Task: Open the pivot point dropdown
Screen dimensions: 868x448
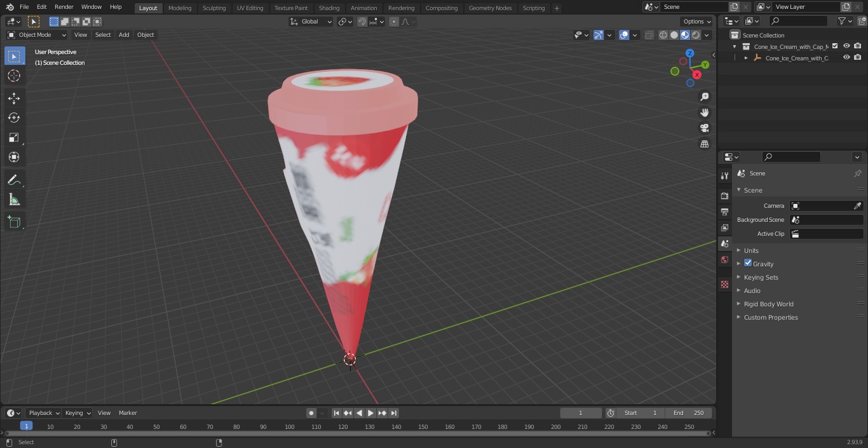Action: pyautogui.click(x=345, y=22)
